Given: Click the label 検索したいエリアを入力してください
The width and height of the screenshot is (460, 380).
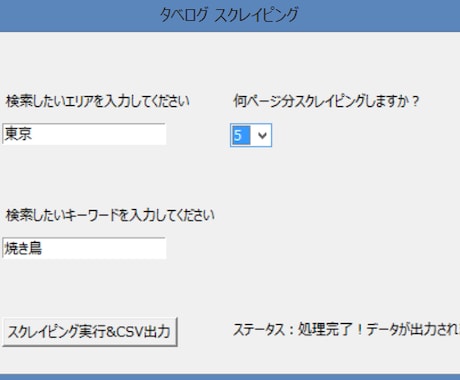Looking at the screenshot, I should [98, 101].
